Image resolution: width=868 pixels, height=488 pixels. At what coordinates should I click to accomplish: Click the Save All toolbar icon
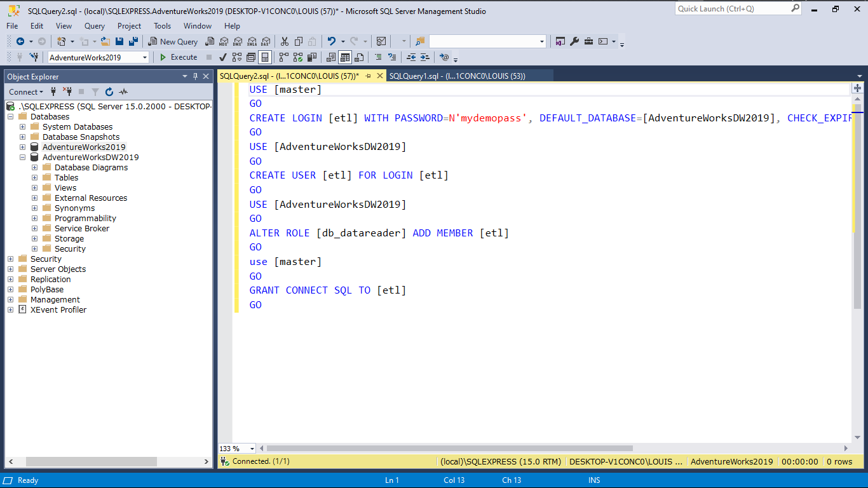133,41
